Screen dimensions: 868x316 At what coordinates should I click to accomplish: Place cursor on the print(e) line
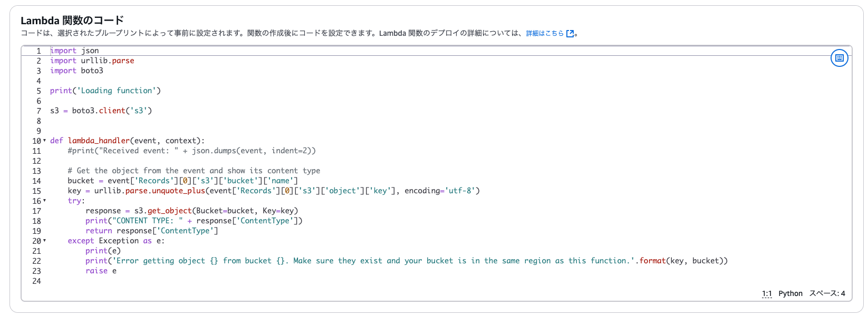[x=103, y=251]
